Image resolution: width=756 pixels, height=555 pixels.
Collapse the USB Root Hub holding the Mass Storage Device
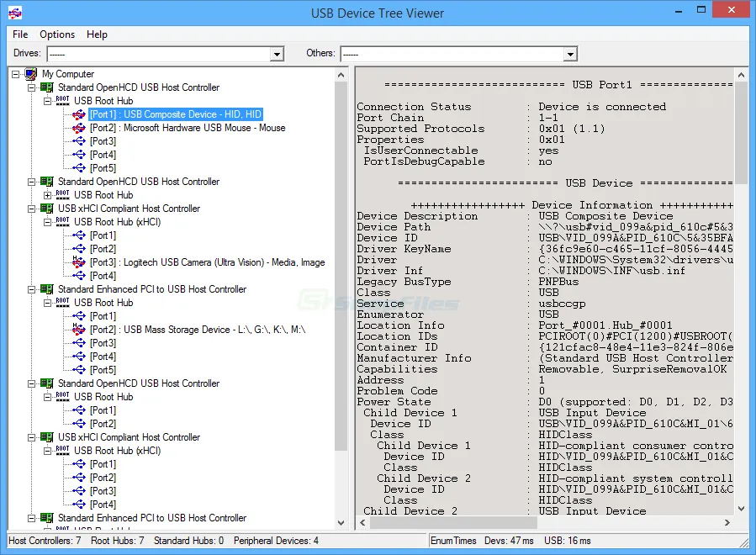tap(48, 303)
